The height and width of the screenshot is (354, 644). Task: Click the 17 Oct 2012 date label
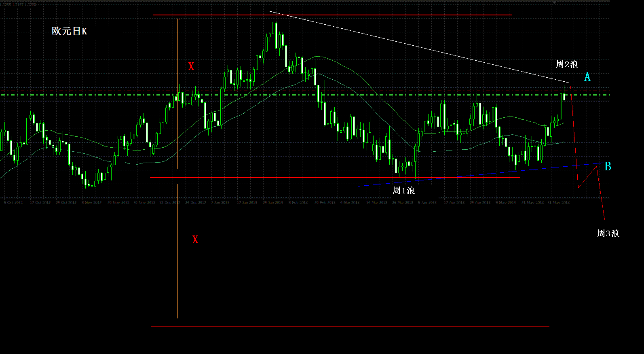coord(40,202)
